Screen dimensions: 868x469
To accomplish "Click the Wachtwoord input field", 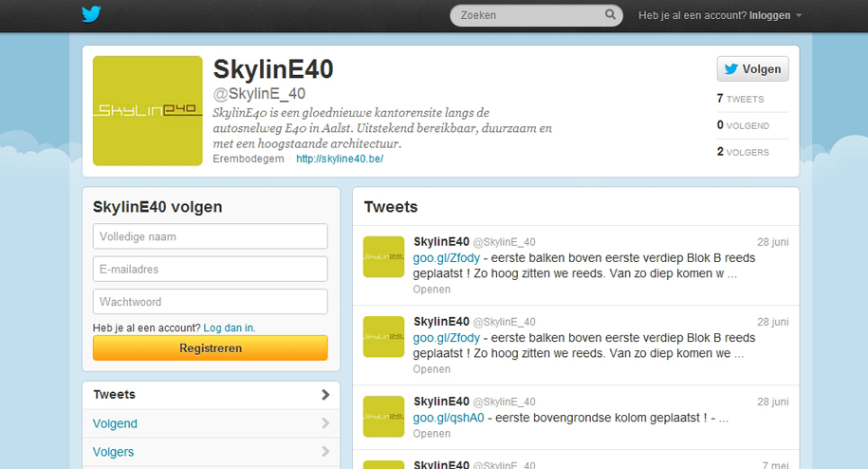I will click(211, 302).
